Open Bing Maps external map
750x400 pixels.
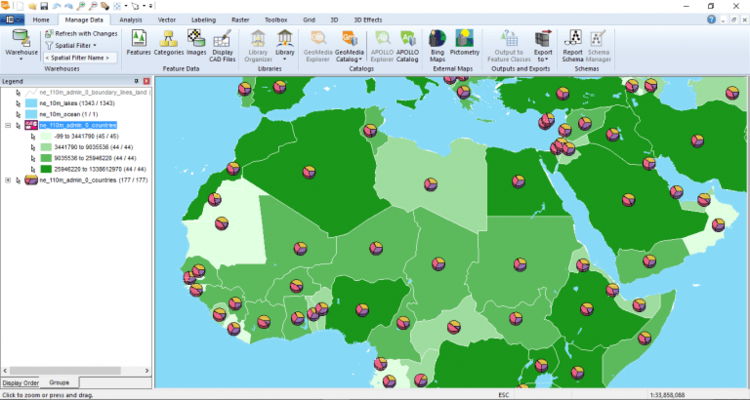pyautogui.click(x=436, y=43)
